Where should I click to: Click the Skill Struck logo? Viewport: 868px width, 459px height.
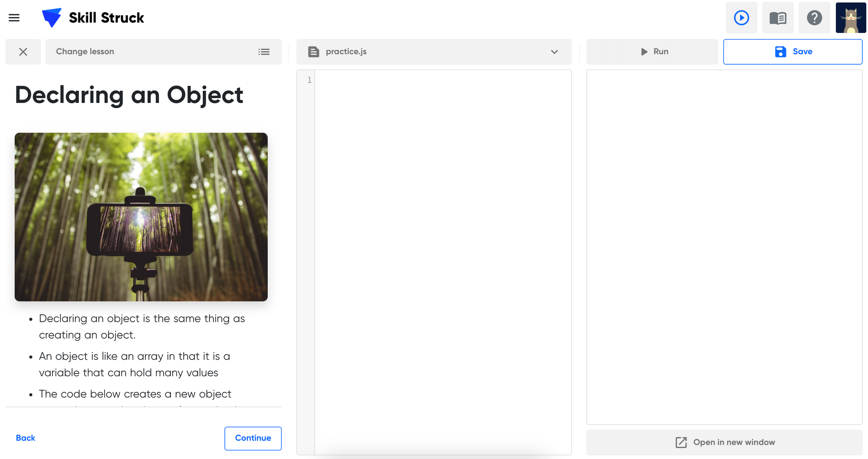tap(93, 18)
